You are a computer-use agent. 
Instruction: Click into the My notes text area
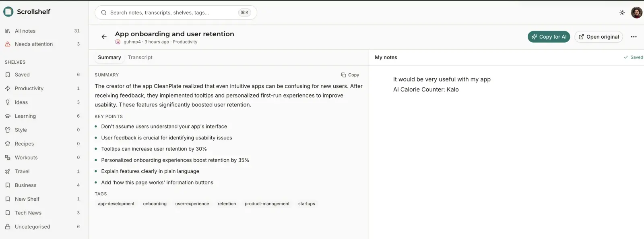[x=506, y=153]
